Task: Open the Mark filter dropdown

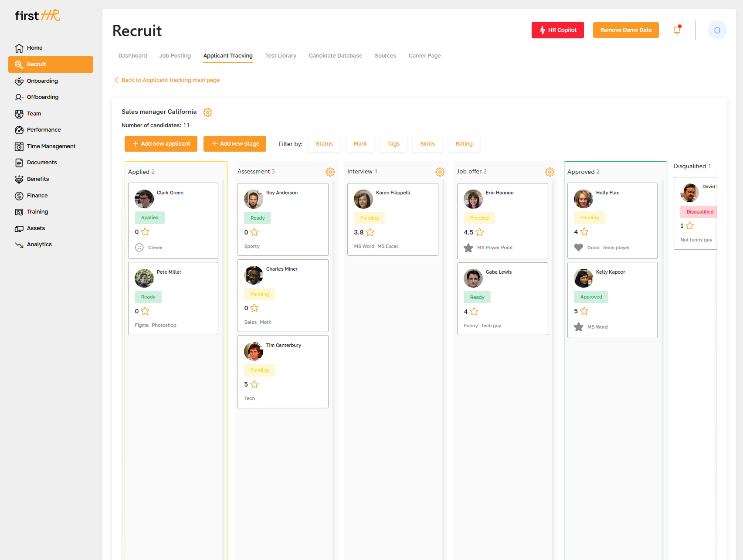Action: coord(360,144)
